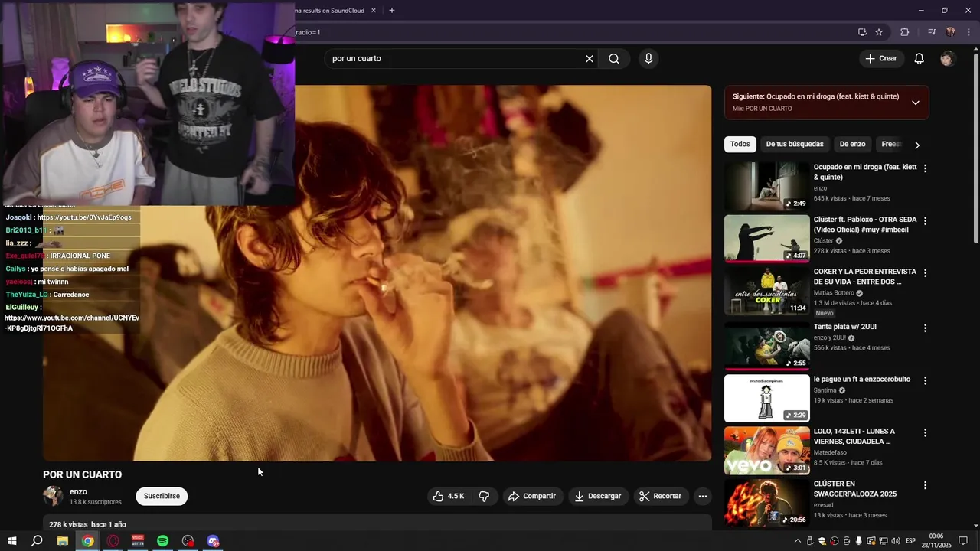Open Ocupado en mi droga thumbnail
The height and width of the screenshot is (551, 980).
(766, 186)
